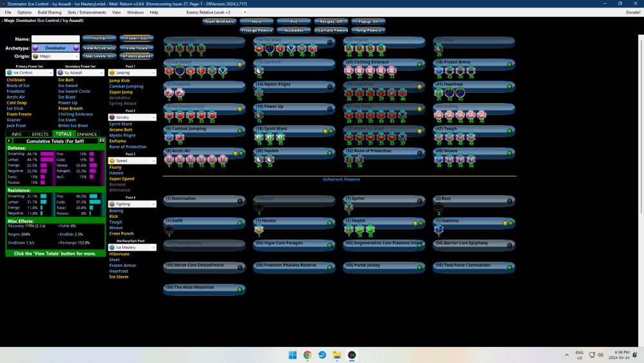Click the empty enhancement slot under Rest
644x363 pixels.
pyautogui.click(x=439, y=208)
